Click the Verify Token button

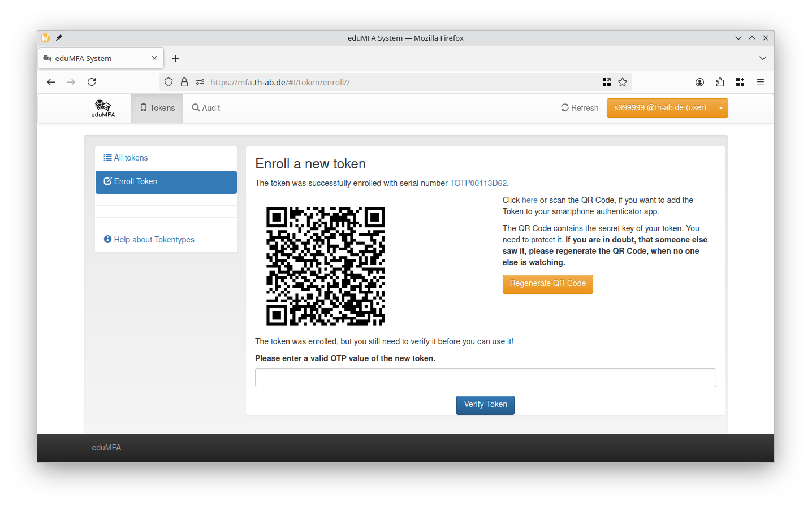tap(485, 405)
